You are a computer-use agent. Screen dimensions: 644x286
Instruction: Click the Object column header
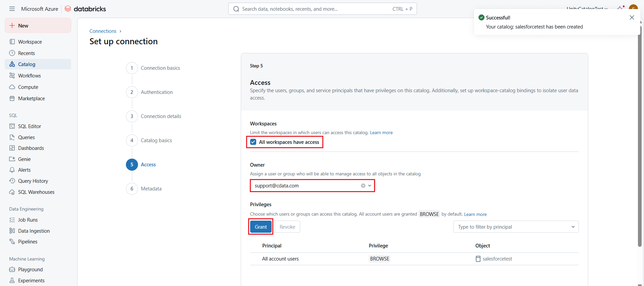[x=482, y=246]
